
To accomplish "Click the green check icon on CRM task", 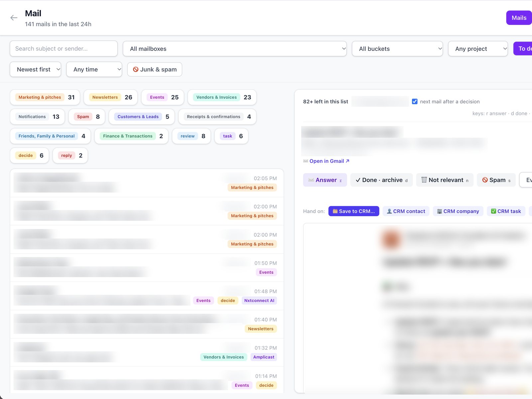I will pos(493,211).
